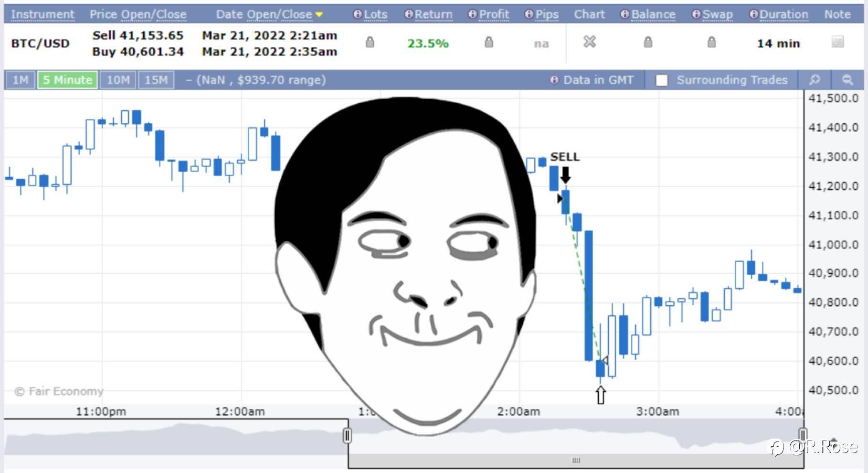Viewport: 868px width, 473px height.
Task: Click the info icon beside Data in GMT
Action: [554, 80]
